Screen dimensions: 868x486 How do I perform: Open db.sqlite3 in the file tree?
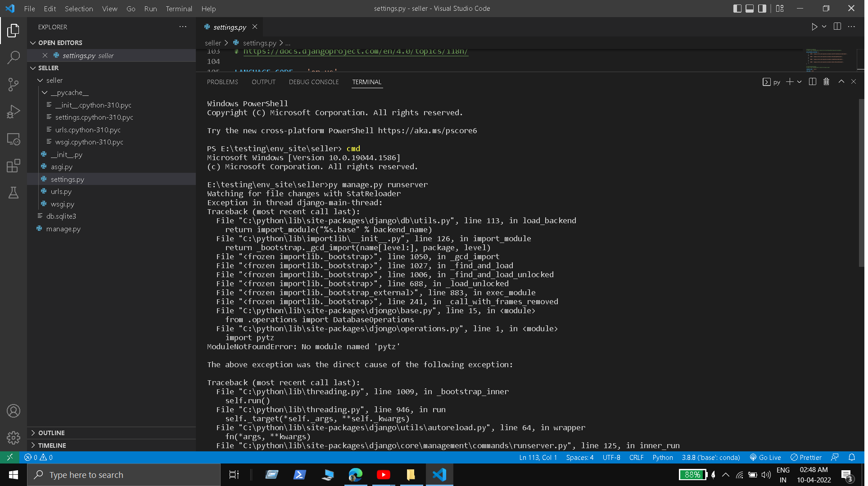point(61,216)
